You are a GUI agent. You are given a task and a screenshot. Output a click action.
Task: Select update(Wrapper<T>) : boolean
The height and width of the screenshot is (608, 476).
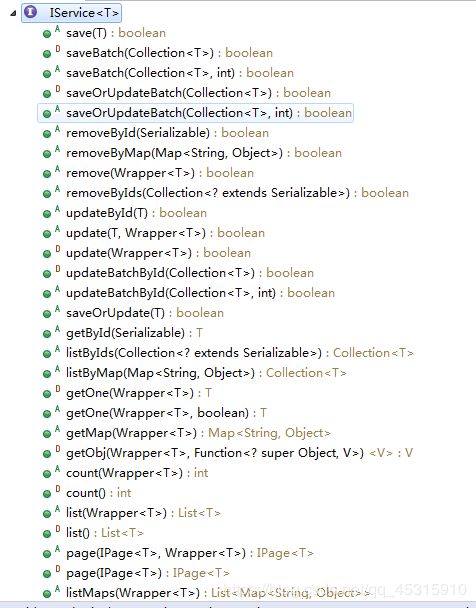(x=159, y=253)
